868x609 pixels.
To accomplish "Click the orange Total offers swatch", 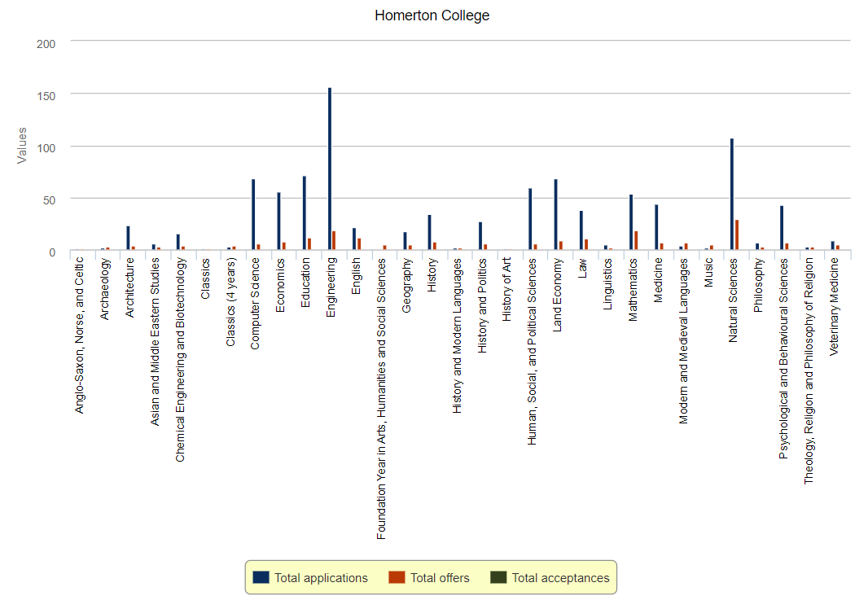I will [x=397, y=577].
